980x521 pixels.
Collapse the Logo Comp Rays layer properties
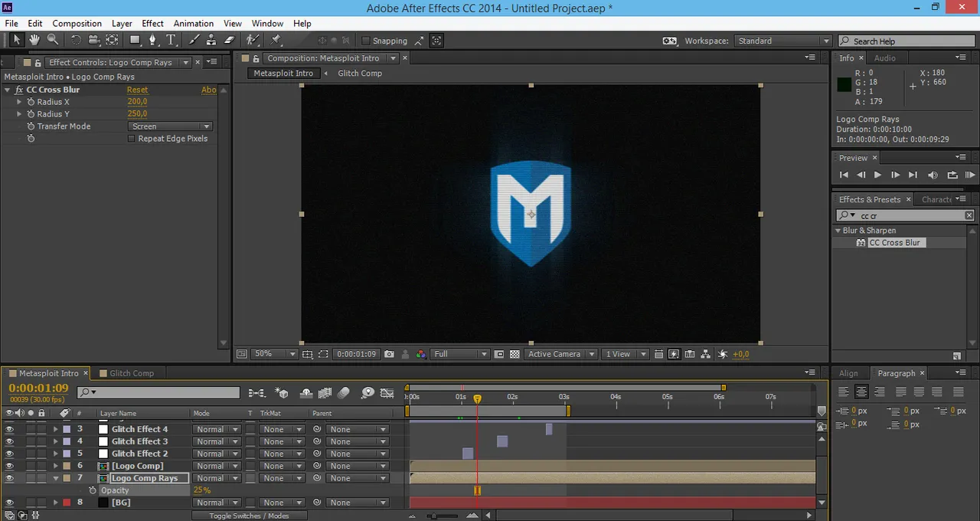tap(56, 478)
